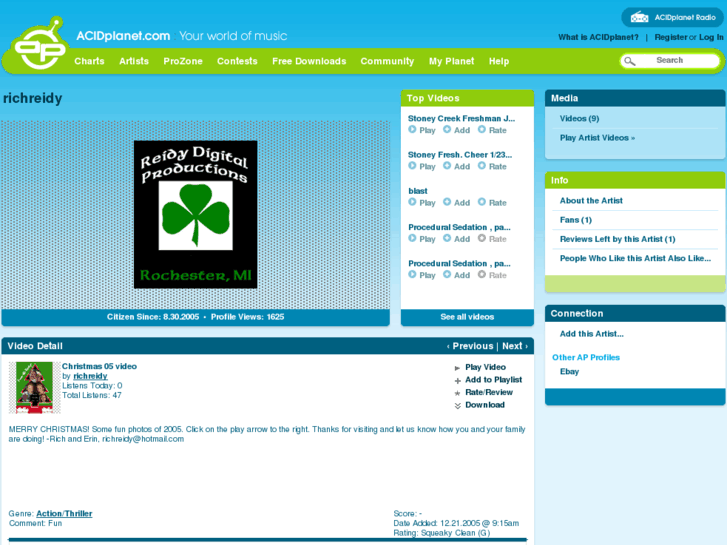Screen dimensions: 727x545
Task: Open the Stoney Creek Freshman J... video title
Action: (461, 118)
